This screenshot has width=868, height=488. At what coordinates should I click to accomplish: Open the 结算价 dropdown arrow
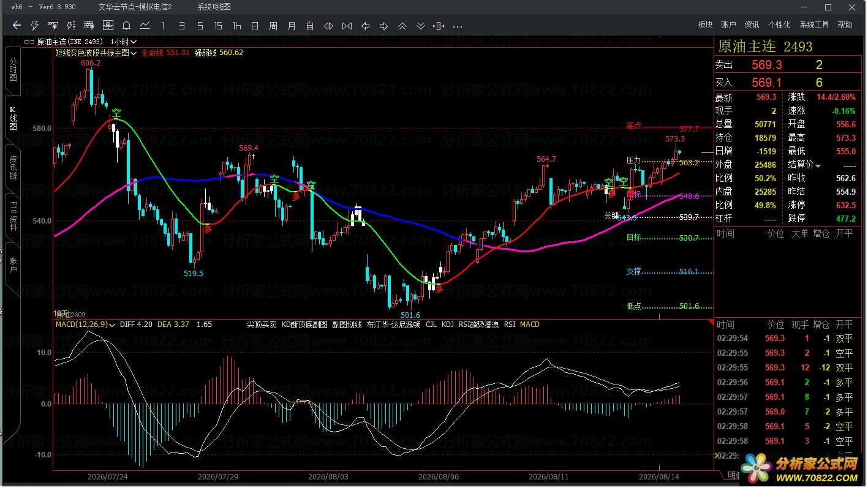coord(818,165)
